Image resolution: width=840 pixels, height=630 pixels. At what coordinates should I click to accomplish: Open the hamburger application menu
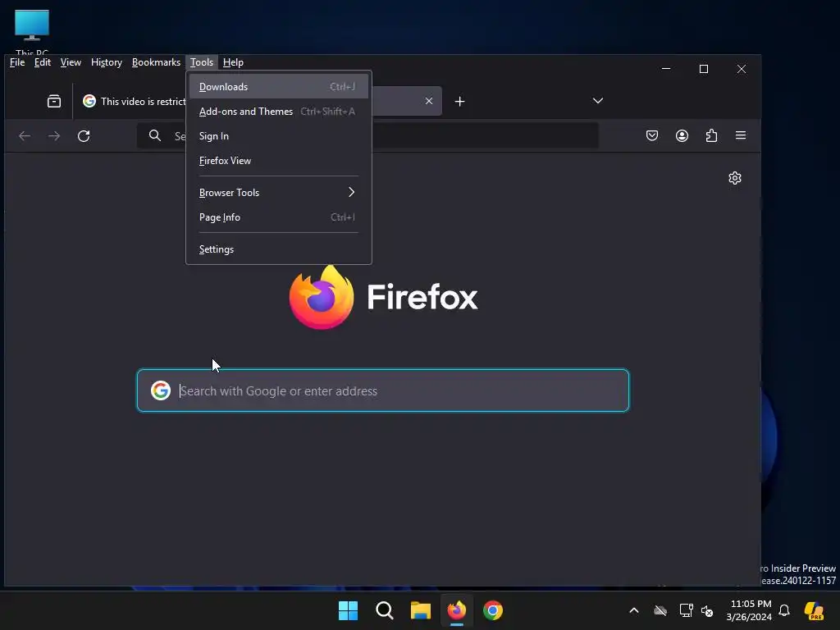tap(741, 135)
